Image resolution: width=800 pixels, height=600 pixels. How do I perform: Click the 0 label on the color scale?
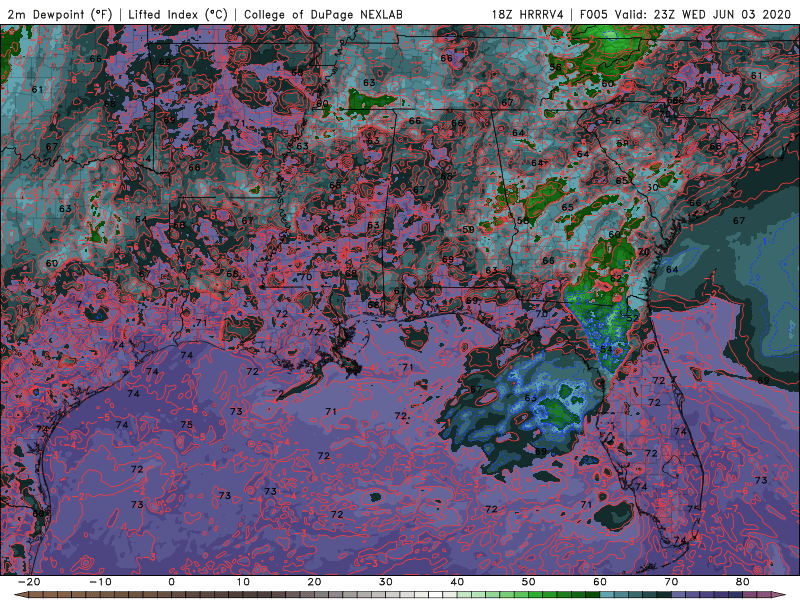point(171,582)
